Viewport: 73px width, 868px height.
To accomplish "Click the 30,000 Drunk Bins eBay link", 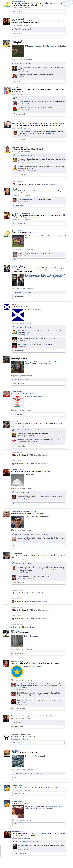I will (31, 636).
